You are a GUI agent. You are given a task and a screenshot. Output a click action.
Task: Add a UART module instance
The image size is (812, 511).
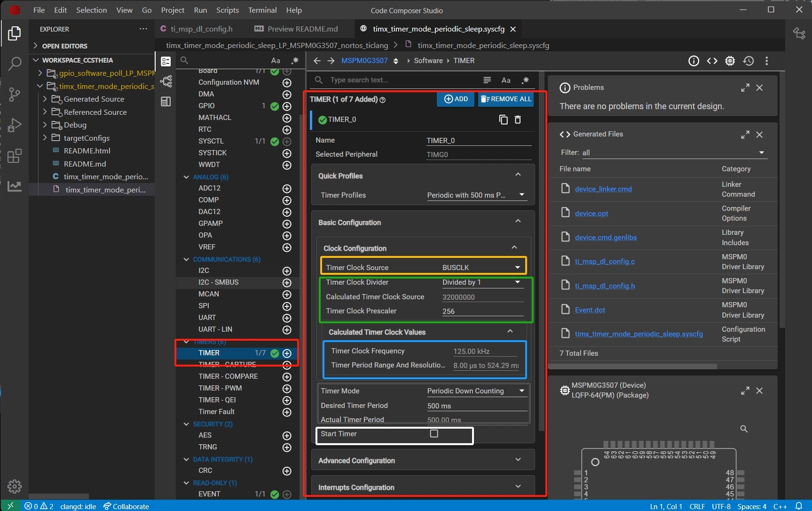pyautogui.click(x=287, y=318)
